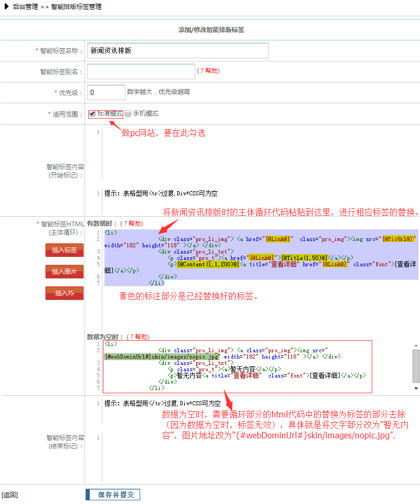This screenshot has height=504, width=420.
Task: Submit form with 保存并提交 button
Action: coord(113,495)
